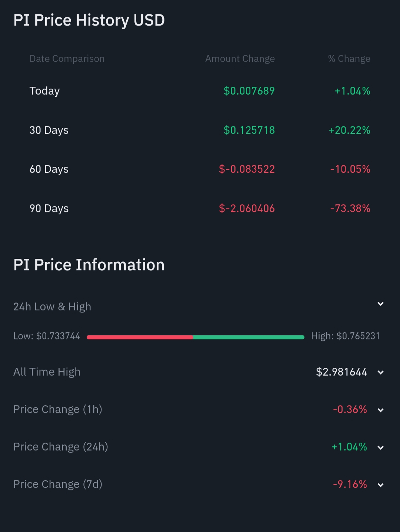
Task: Expand Price Change (7d) details chevron
Action: point(380,485)
